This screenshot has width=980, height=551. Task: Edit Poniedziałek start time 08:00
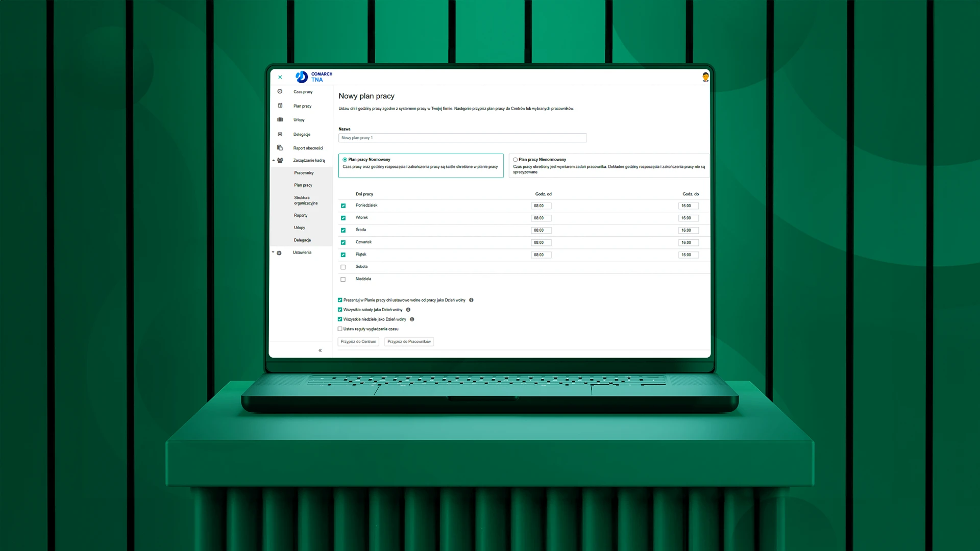point(541,206)
